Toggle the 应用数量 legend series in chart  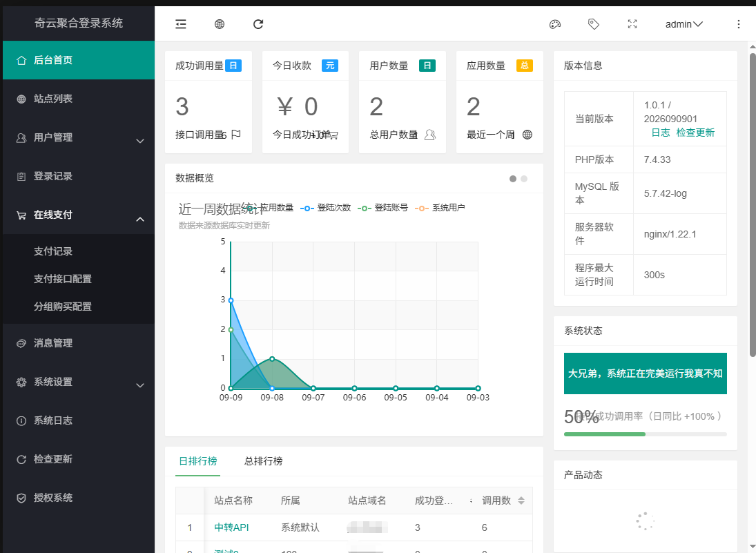270,208
